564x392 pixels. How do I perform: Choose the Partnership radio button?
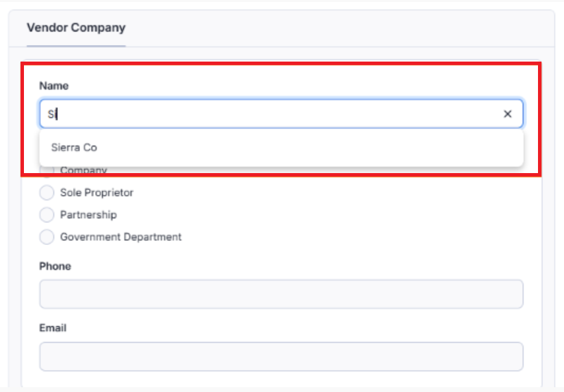coord(47,215)
